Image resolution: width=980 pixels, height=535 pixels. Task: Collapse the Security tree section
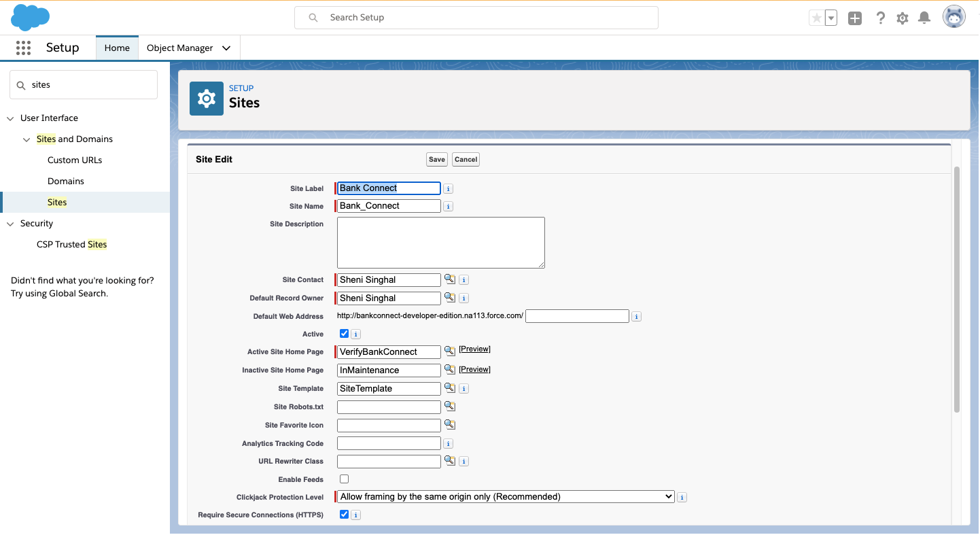[10, 224]
